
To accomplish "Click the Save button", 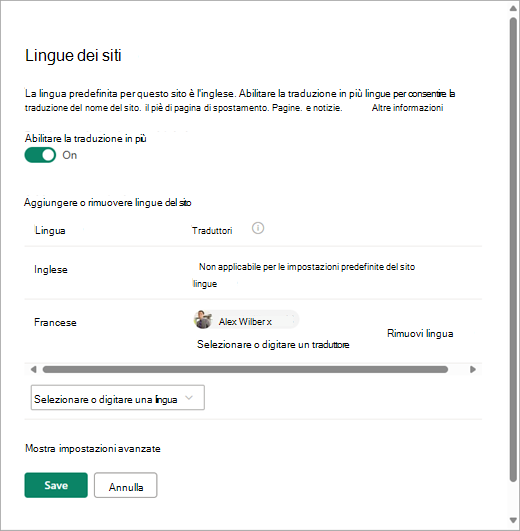I will (56, 485).
